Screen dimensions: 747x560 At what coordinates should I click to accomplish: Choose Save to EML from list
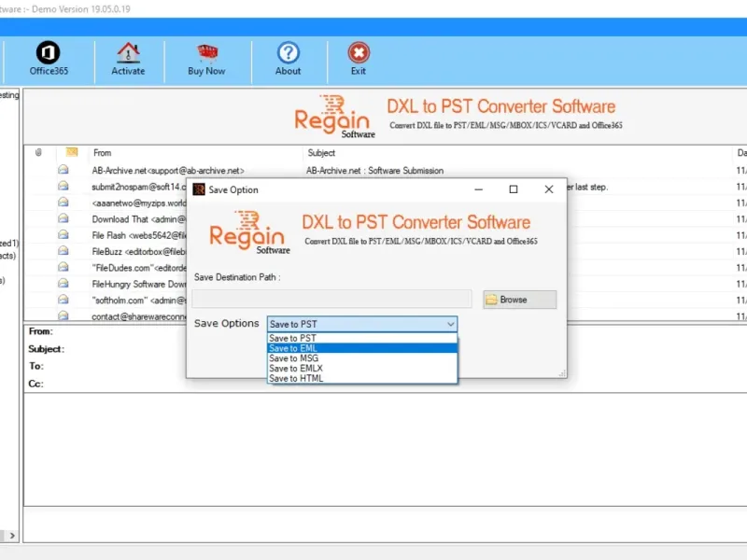coord(362,348)
